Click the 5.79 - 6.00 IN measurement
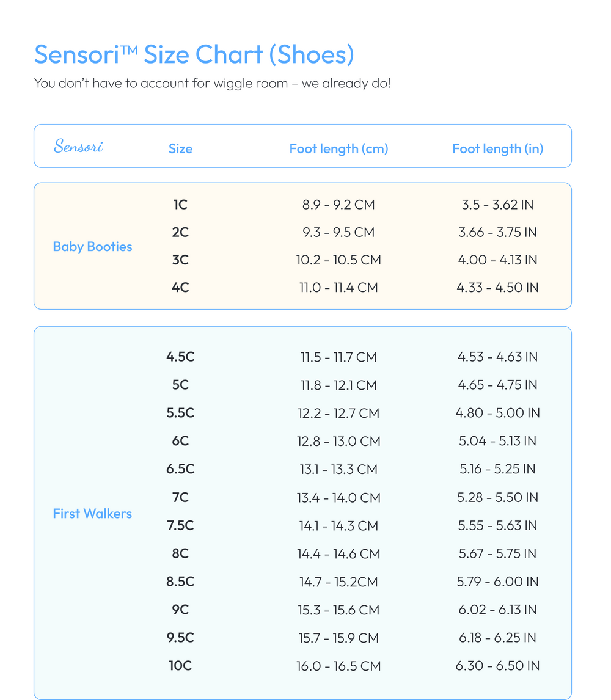Viewport: 611px width, 700px height. 497,582
